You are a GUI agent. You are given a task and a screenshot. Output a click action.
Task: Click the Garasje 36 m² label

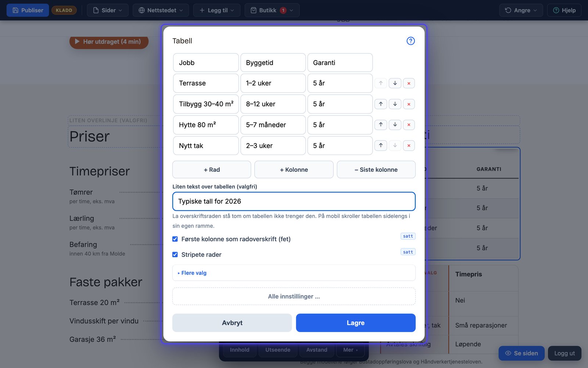point(93,339)
